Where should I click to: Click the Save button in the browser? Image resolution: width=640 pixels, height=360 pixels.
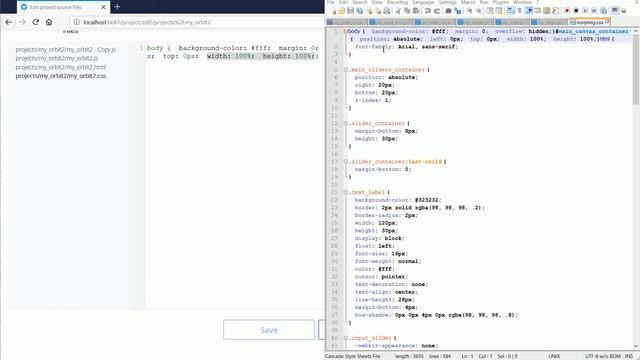pos(269,330)
